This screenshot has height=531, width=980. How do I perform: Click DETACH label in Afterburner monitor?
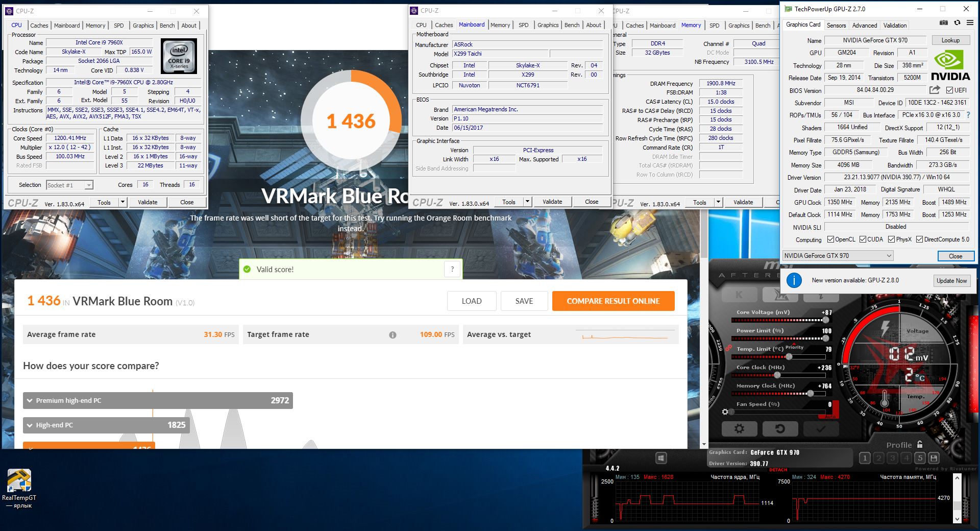[x=778, y=470]
